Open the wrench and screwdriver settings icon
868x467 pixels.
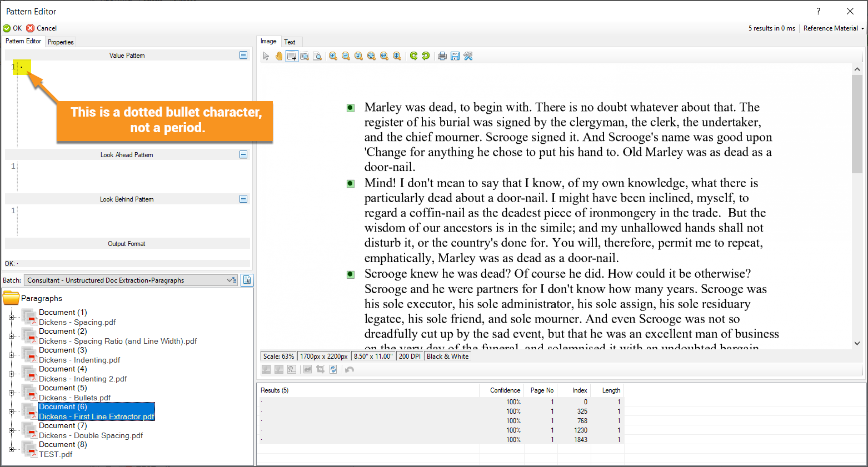(x=468, y=56)
